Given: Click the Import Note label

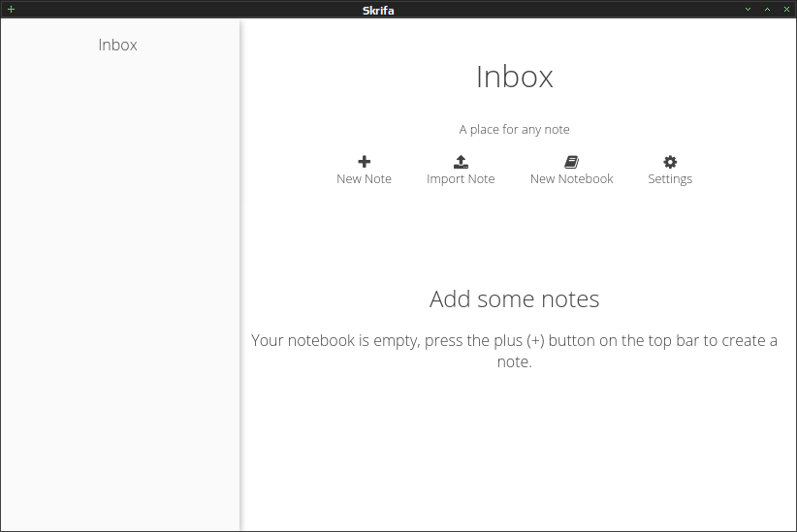Looking at the screenshot, I should (461, 179).
